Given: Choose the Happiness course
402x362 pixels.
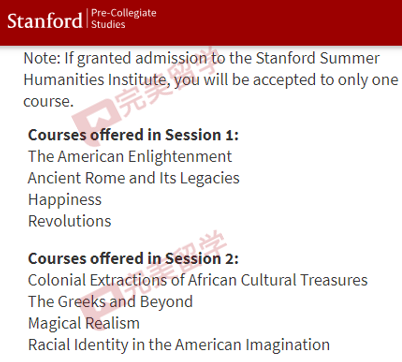Looking at the screenshot, I should [65, 200].
